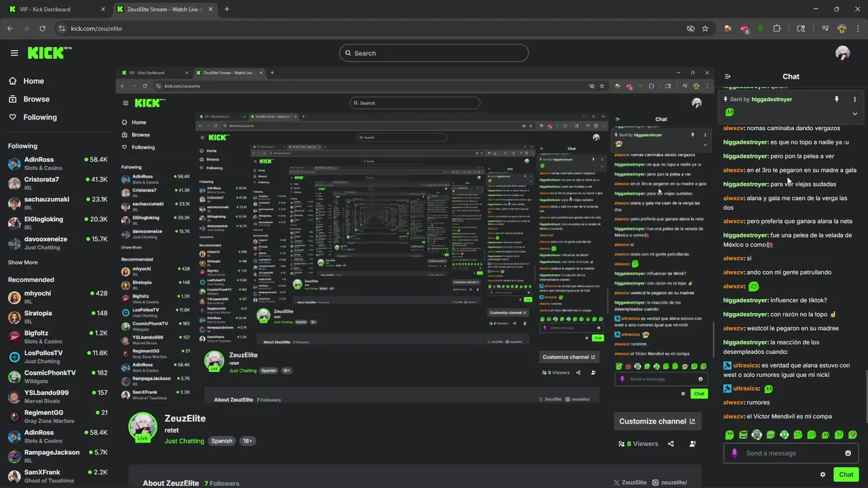Open the user avatar menu at top right
Screen dimensions: 868x488
point(842,53)
